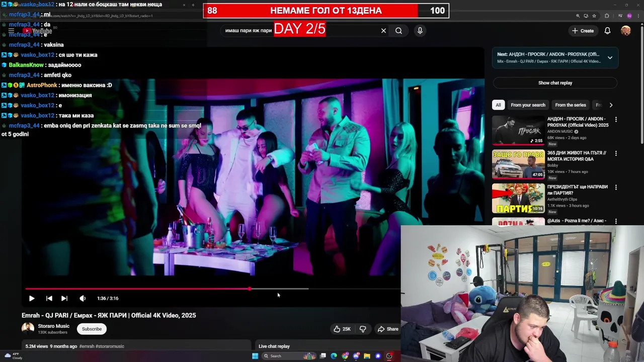This screenshot has width=644, height=362.
Task: Open more options for the Azis Pozna li me video
Action: (616, 221)
